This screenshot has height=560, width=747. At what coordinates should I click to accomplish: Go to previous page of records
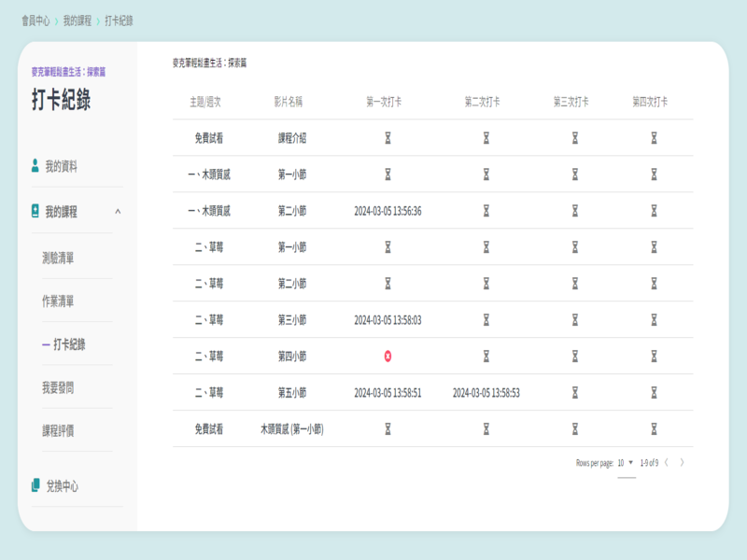coord(667,463)
